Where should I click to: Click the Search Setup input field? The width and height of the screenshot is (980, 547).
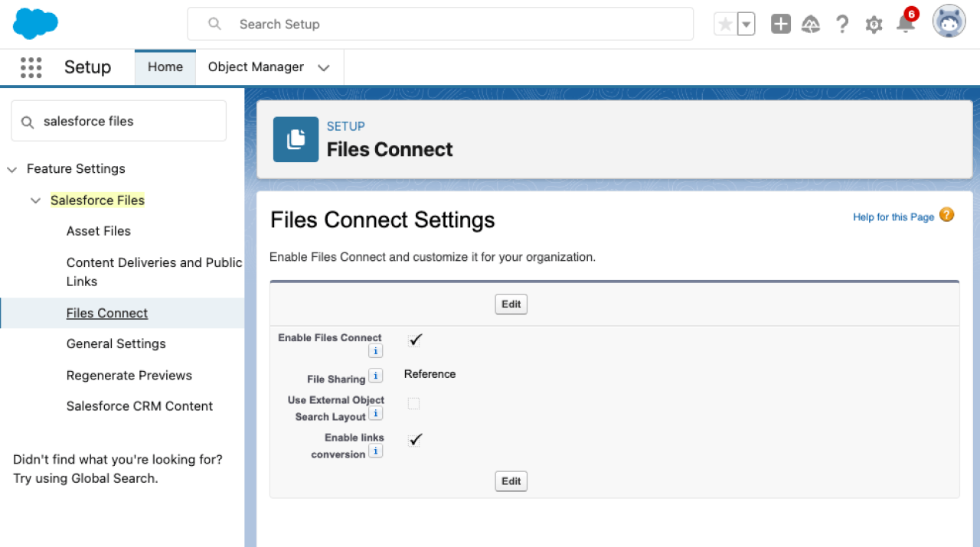tap(440, 24)
